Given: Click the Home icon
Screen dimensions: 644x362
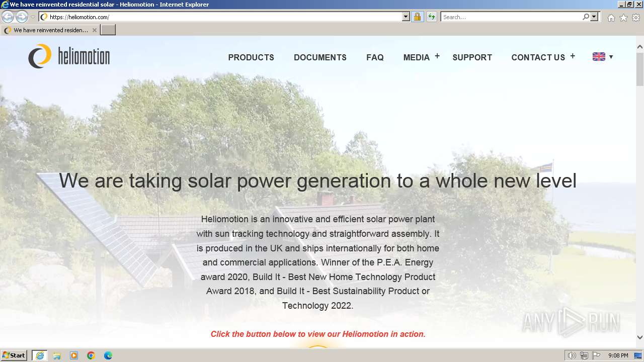Looking at the screenshot, I should coord(611,18).
